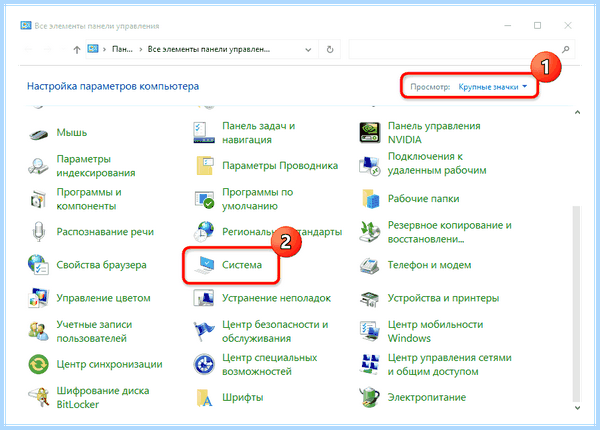Click the Control Panel title bar icon
This screenshot has height=430, width=600.
[26, 26]
